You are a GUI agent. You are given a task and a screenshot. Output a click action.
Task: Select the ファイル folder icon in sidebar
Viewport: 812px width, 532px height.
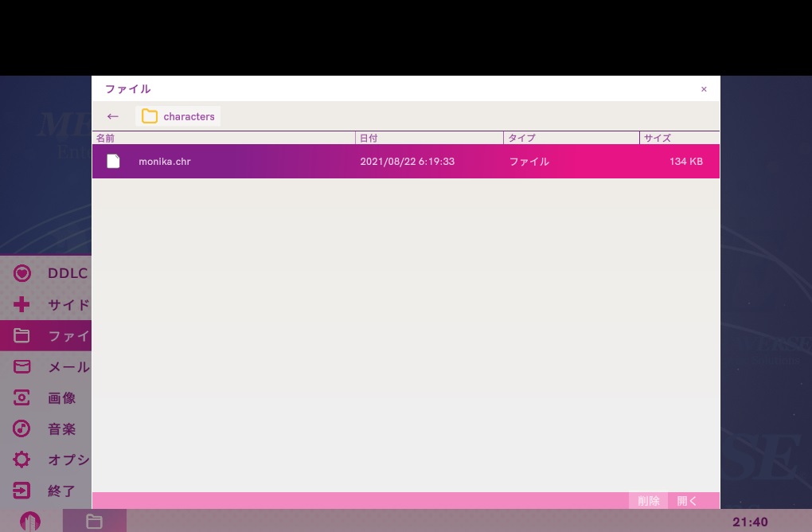pos(22,335)
